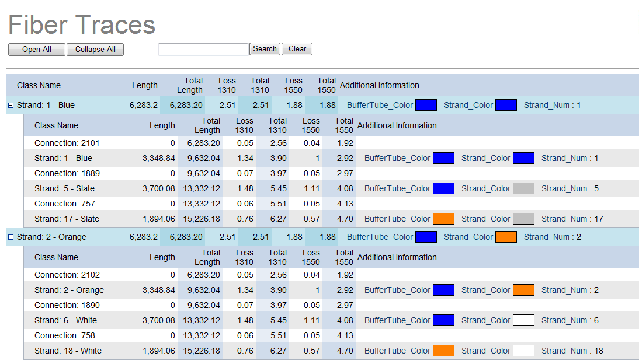This screenshot has width=639, height=364.
Task: Click orange BufferTube_Color swatch for Strand 18 - White
Action: coord(443,351)
